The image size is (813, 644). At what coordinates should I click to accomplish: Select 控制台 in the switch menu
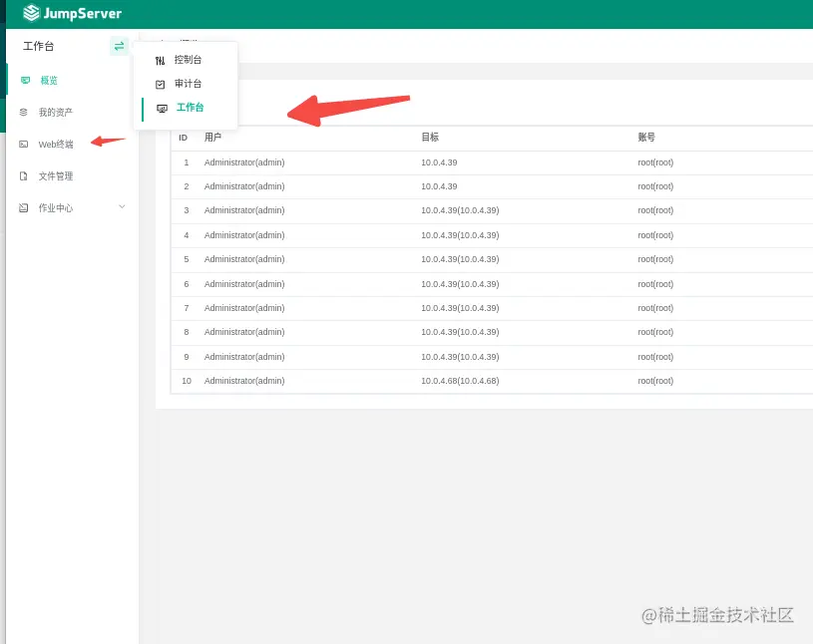(x=188, y=60)
